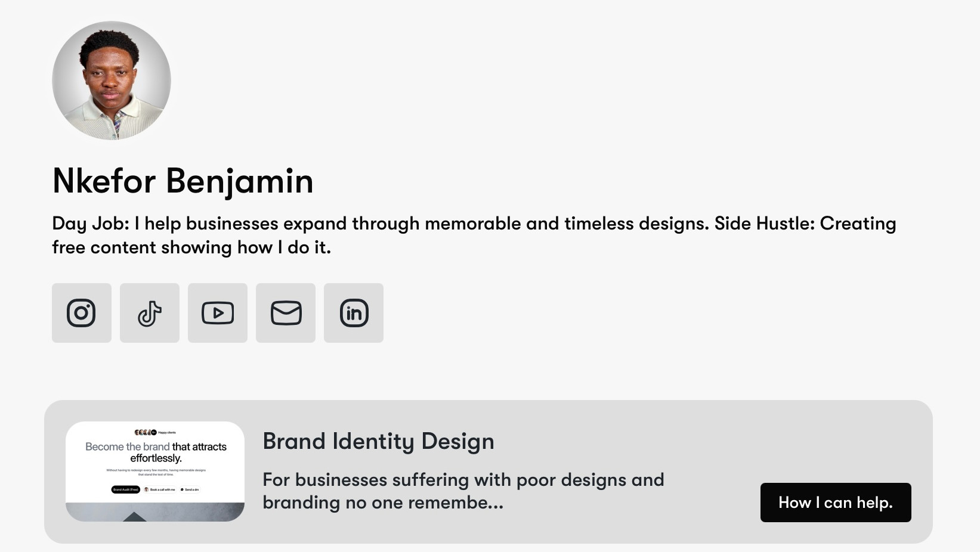This screenshot has width=980, height=552.
Task: Open the Brand Identity Design title link
Action: (378, 442)
